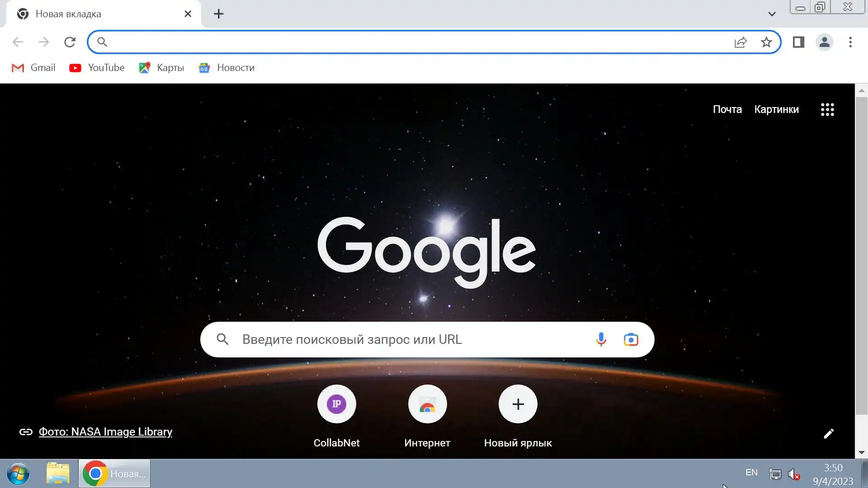Reload the current page
The height and width of the screenshot is (488, 868).
(70, 42)
